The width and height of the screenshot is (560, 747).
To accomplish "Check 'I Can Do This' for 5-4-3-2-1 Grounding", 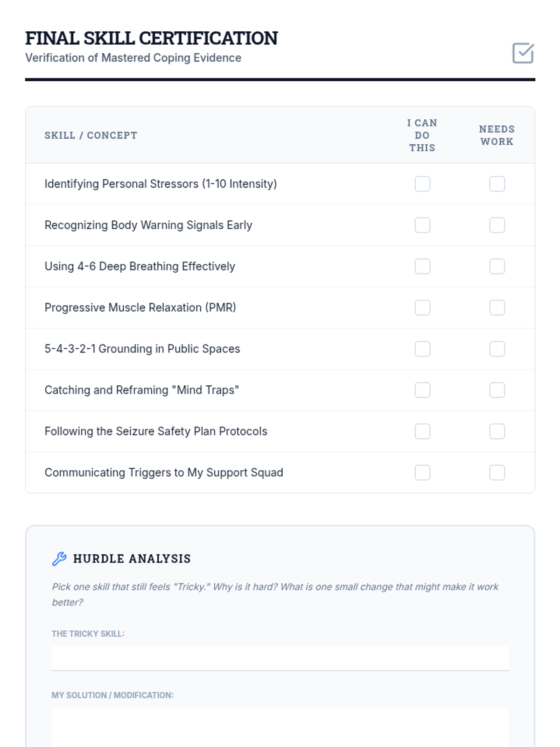I will tap(422, 349).
